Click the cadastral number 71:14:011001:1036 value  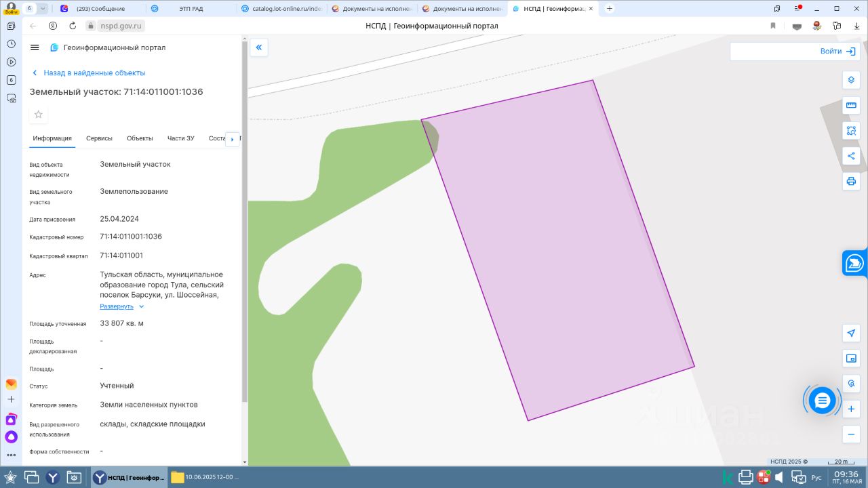(131, 237)
